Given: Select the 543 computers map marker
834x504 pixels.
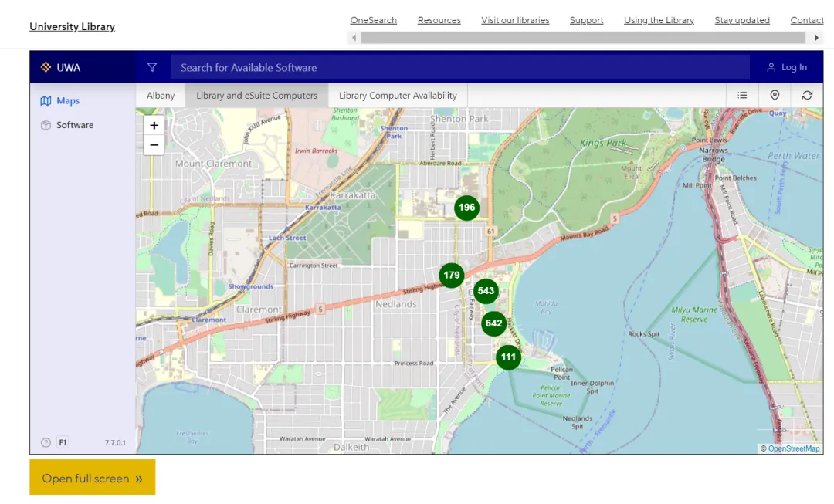Looking at the screenshot, I should click(486, 291).
